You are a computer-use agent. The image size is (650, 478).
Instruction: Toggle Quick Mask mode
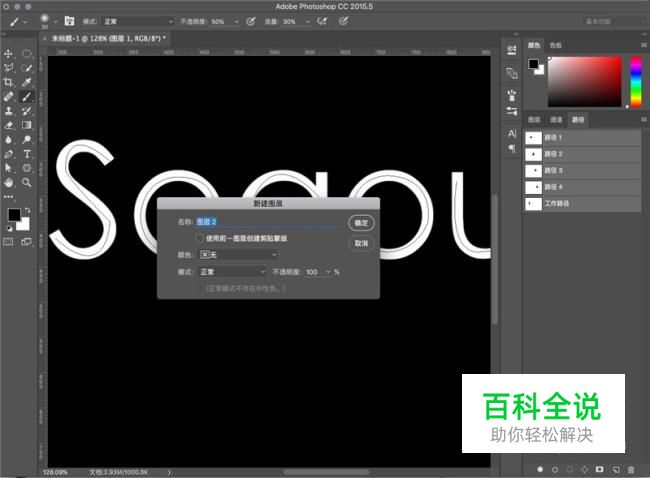pyautogui.click(x=8, y=242)
